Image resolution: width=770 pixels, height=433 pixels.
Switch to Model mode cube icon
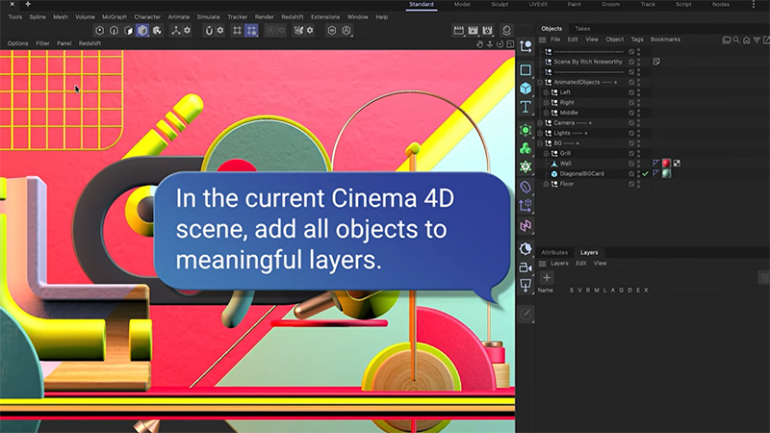coord(142,30)
